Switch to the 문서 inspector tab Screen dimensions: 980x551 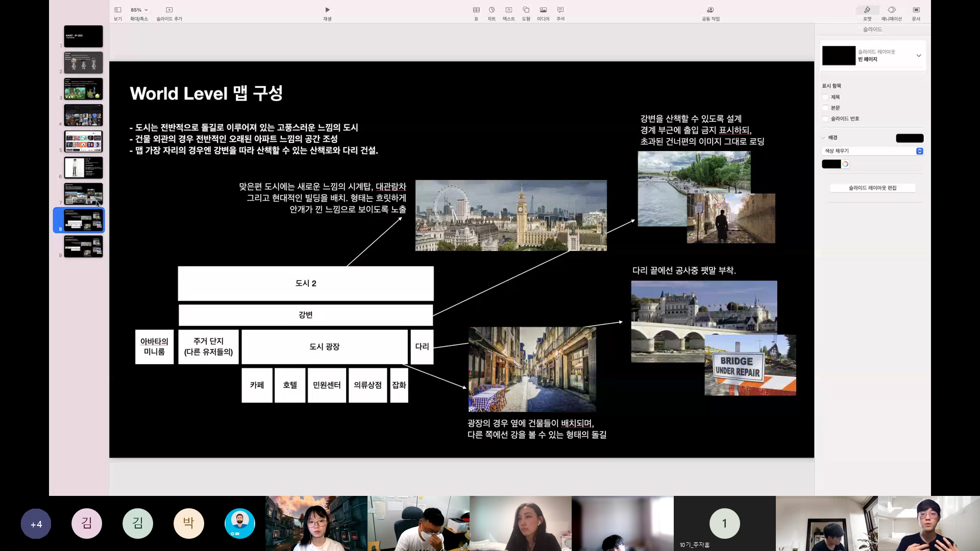point(916,13)
